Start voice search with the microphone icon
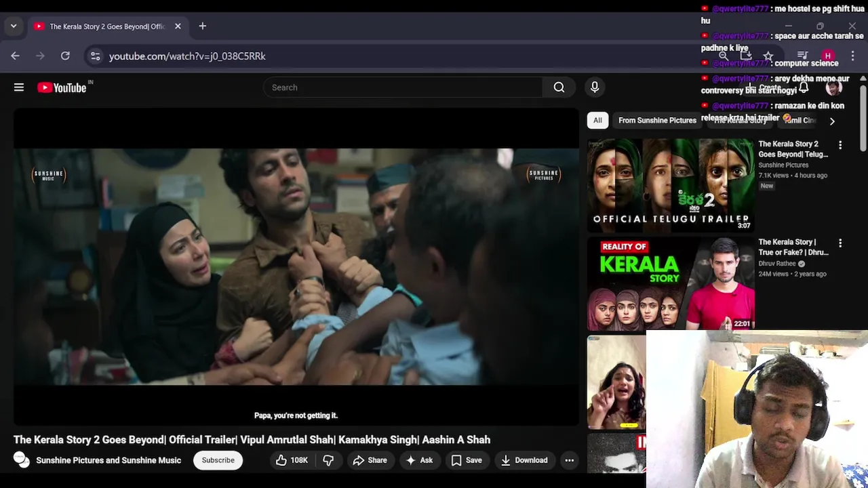This screenshot has height=488, width=868. pos(595,87)
